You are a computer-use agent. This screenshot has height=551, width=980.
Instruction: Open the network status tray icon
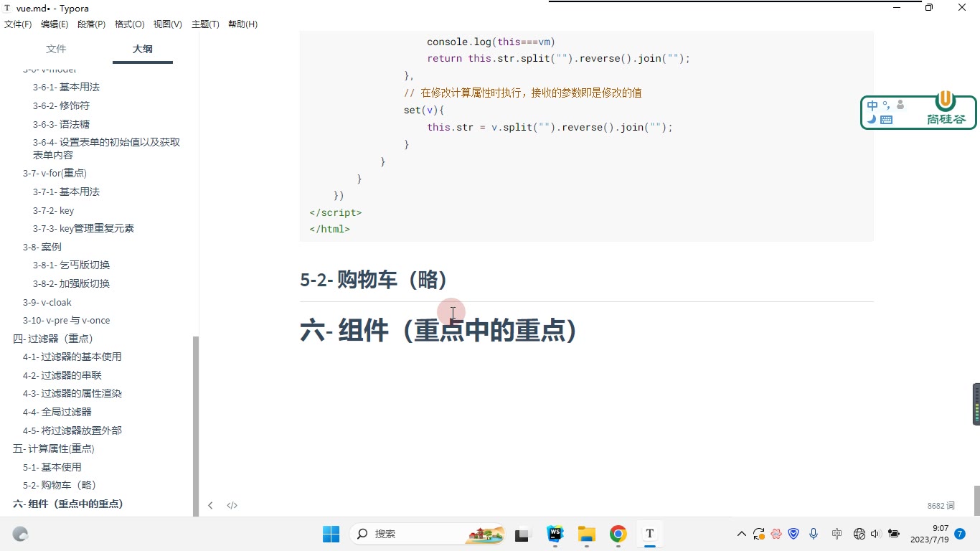(859, 534)
